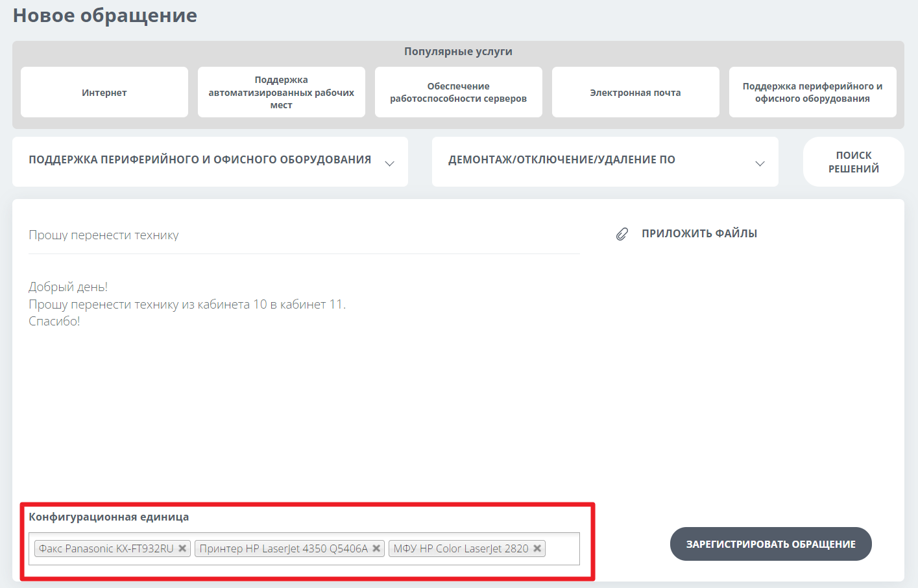Click the Факс Panasonic KX-FT932RU tag text
Viewport: 918px width, 588px height.
[x=106, y=548]
